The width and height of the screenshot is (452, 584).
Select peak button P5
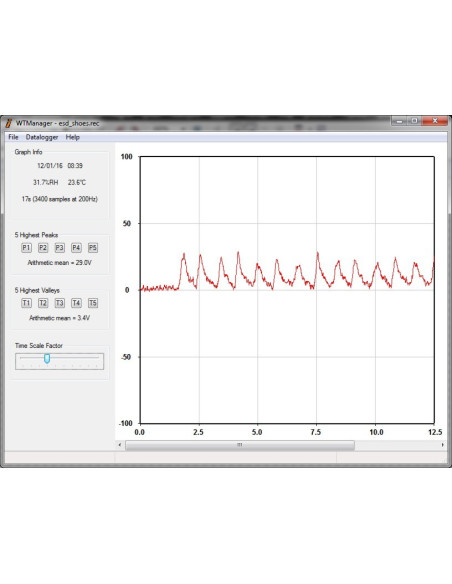[93, 248]
